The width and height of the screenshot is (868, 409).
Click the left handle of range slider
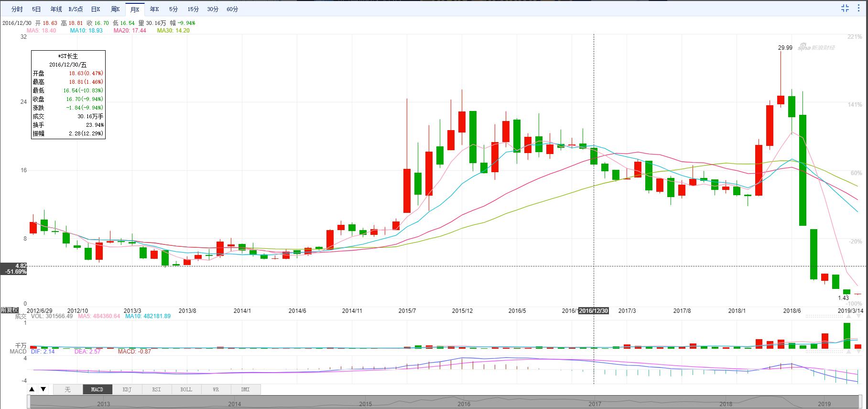coord(28,402)
